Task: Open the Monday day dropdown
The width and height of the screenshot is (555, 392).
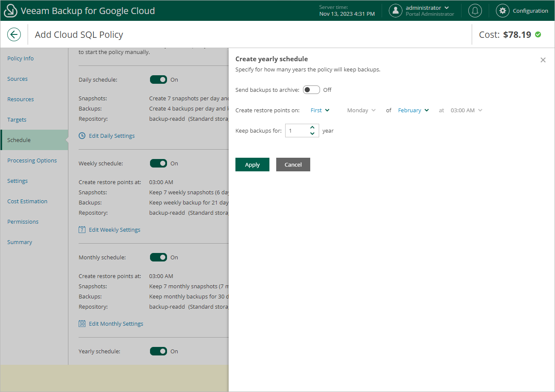Action: pos(361,110)
